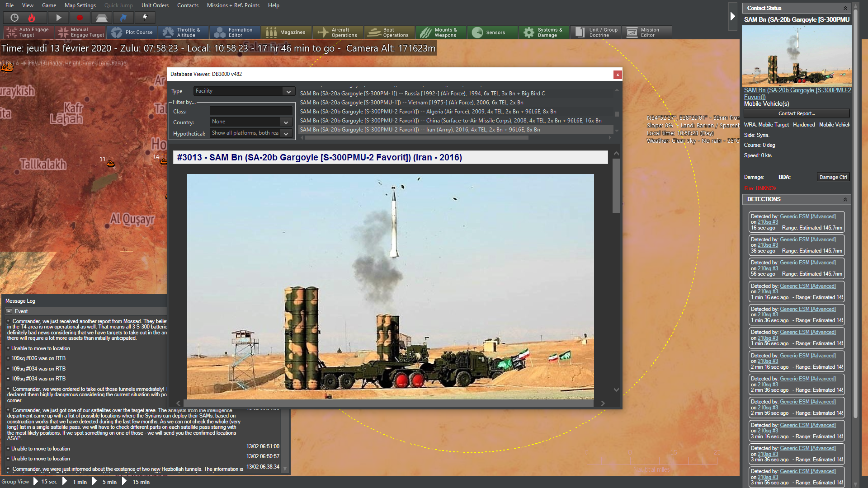This screenshot has width=868, height=488.
Task: Select map unit labeled 11
Action: point(110,163)
